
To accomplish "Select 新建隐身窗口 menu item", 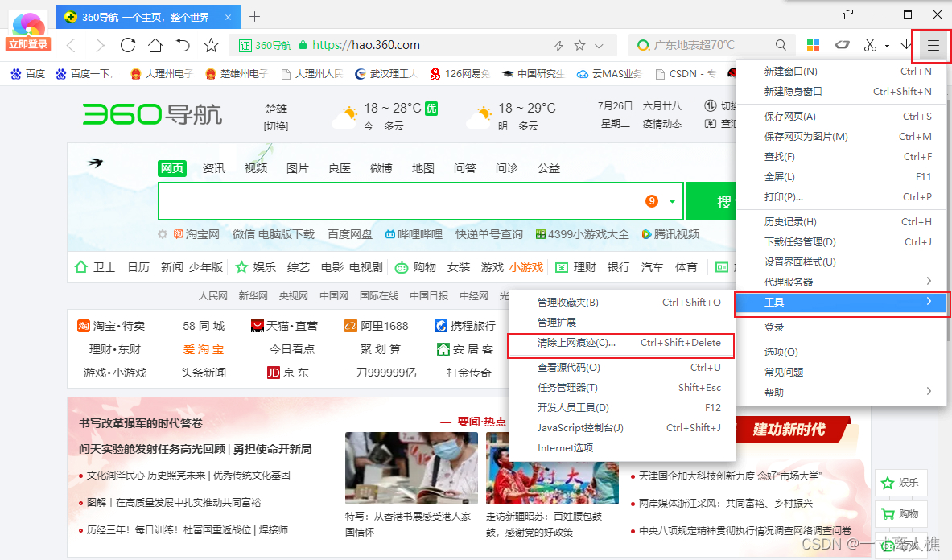I will 841,92.
